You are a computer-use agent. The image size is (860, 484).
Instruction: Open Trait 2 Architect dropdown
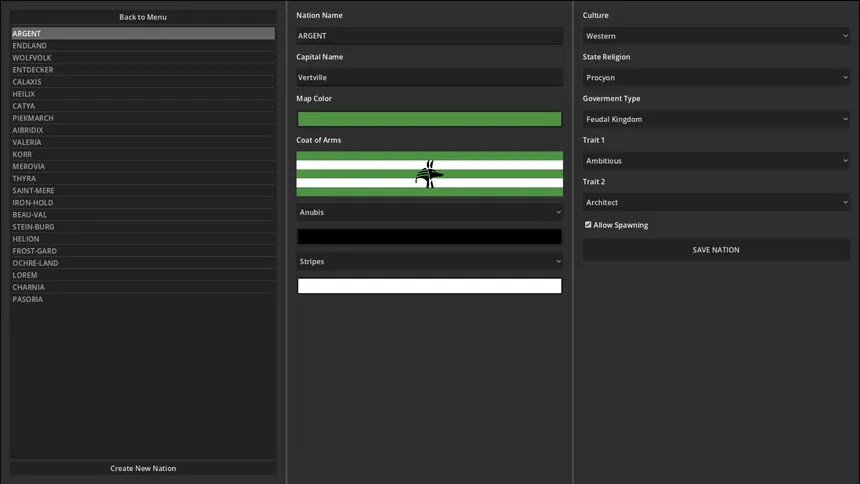(x=715, y=202)
